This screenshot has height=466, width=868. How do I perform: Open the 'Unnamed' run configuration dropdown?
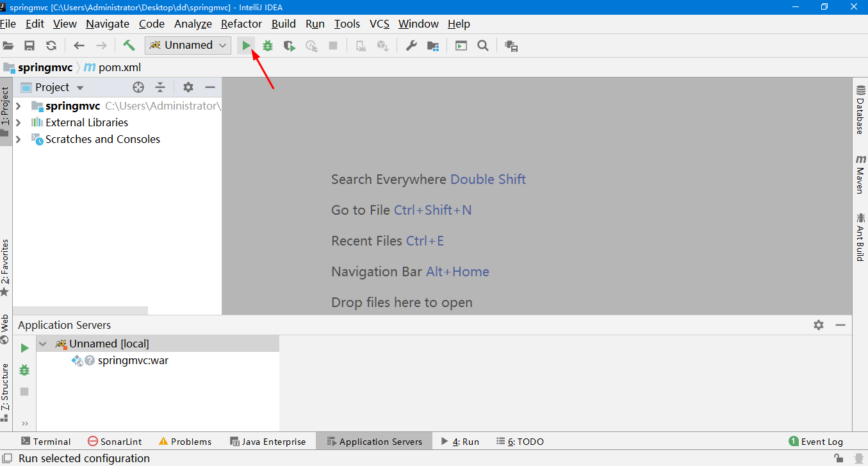pos(188,45)
